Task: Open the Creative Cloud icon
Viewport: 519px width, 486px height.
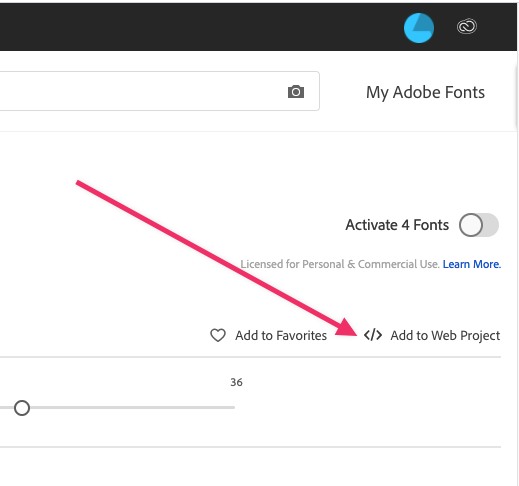Action: 467,27
